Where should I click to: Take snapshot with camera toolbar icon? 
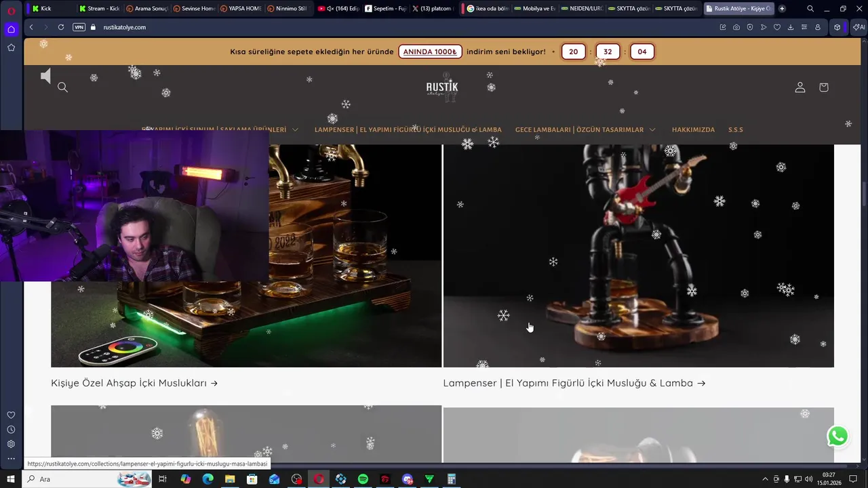(x=736, y=27)
